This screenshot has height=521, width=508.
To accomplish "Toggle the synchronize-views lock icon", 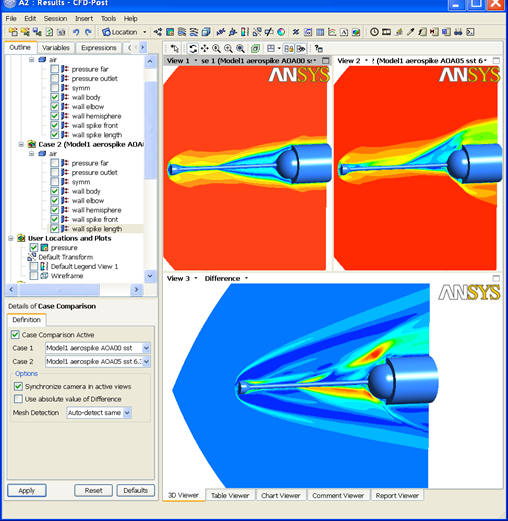I will (x=289, y=49).
